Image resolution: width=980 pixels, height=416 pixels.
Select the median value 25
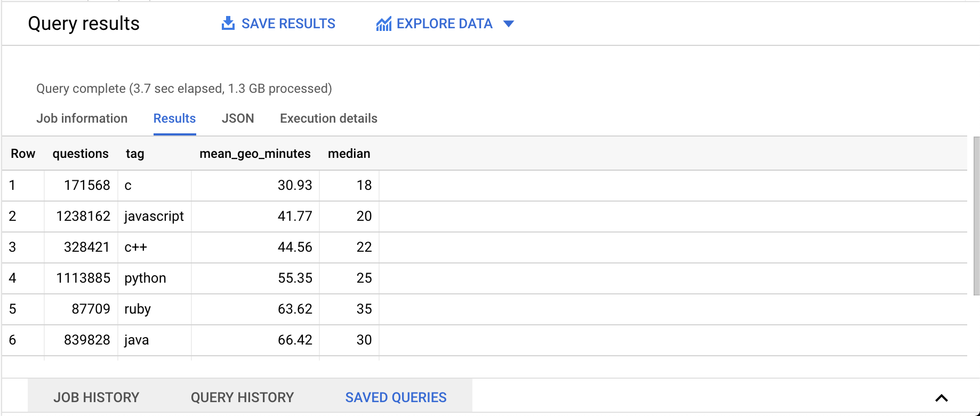tap(349, 278)
